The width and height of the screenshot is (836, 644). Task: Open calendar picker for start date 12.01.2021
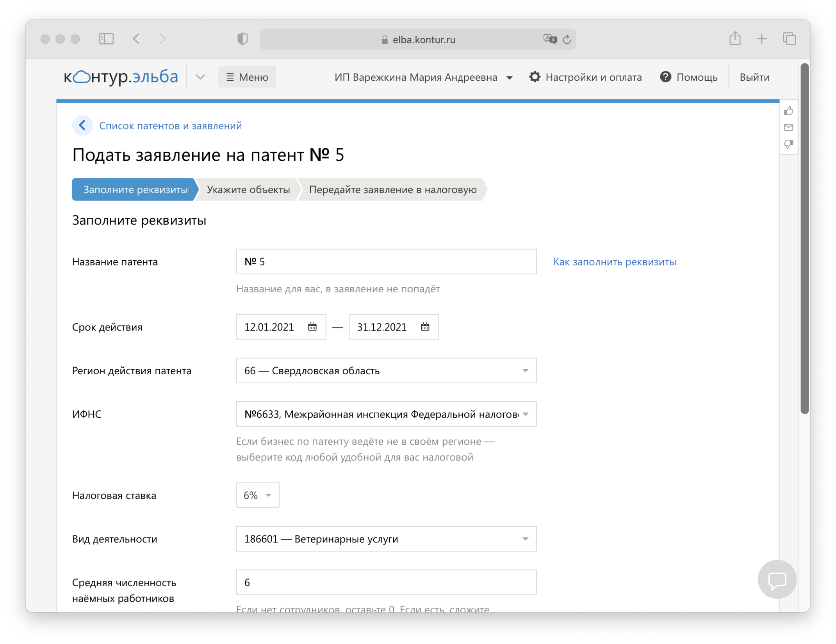click(x=312, y=327)
